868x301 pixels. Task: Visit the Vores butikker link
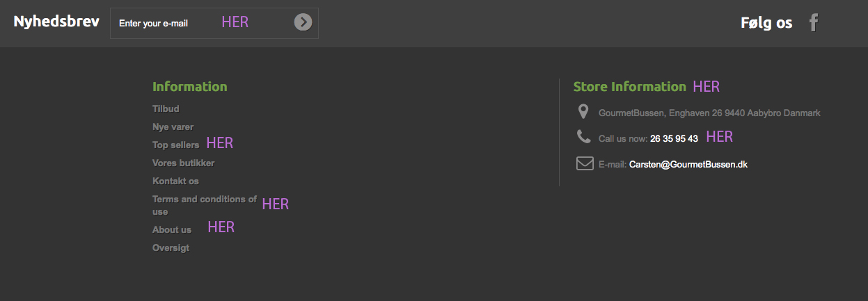[183, 163]
